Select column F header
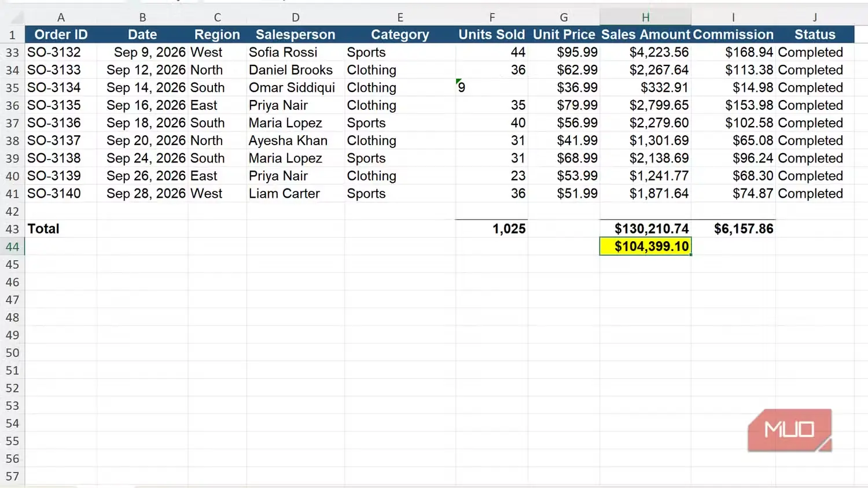Screen dimensions: 868x488 point(492,17)
